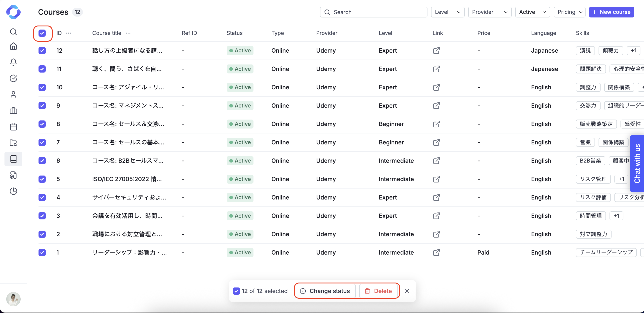Open the bell notifications icon in sidebar
The image size is (644, 313).
(x=13, y=62)
